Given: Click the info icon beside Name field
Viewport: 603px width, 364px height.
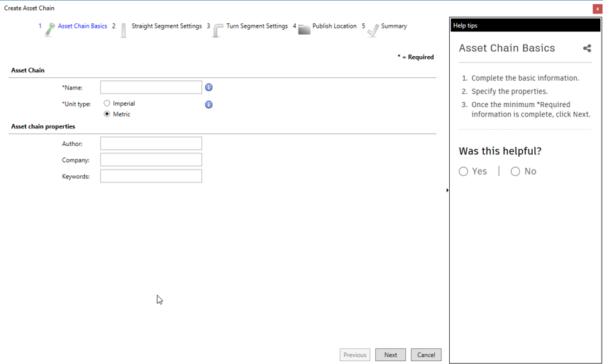Looking at the screenshot, I should click(209, 87).
